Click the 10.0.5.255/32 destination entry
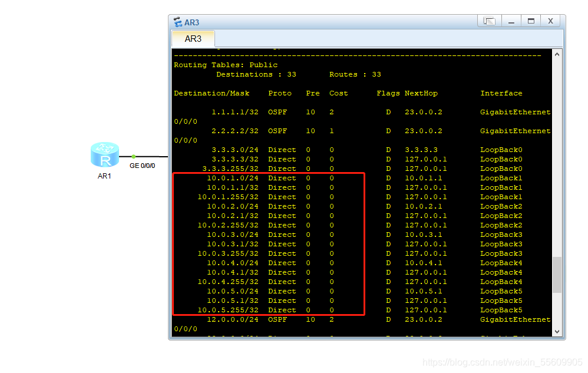This screenshot has width=588, height=373. click(228, 310)
